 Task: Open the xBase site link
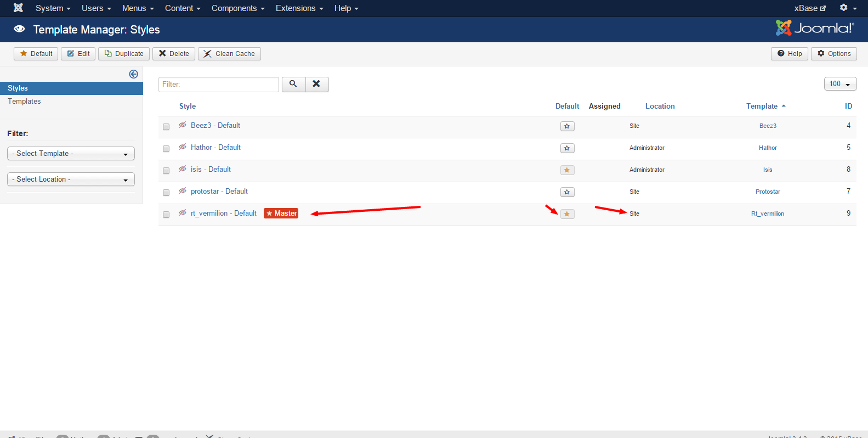click(810, 8)
